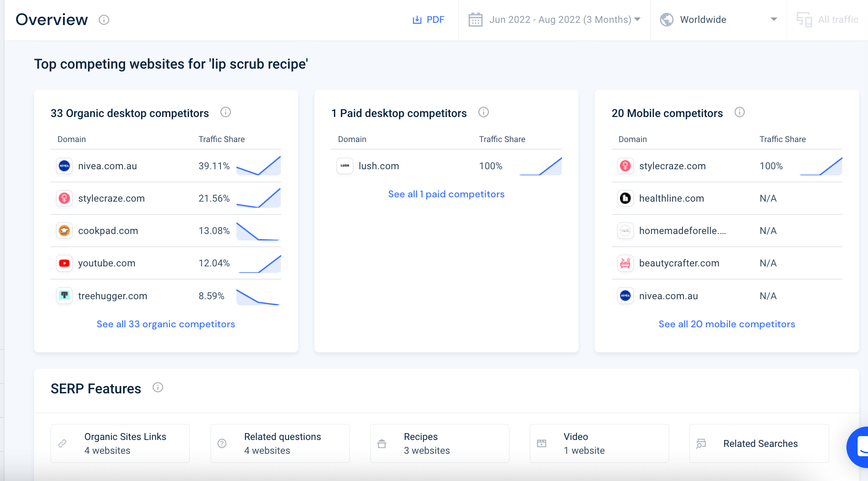Click the nivea.com.au favicon
Viewport: 868px width, 481px height.
coord(64,166)
